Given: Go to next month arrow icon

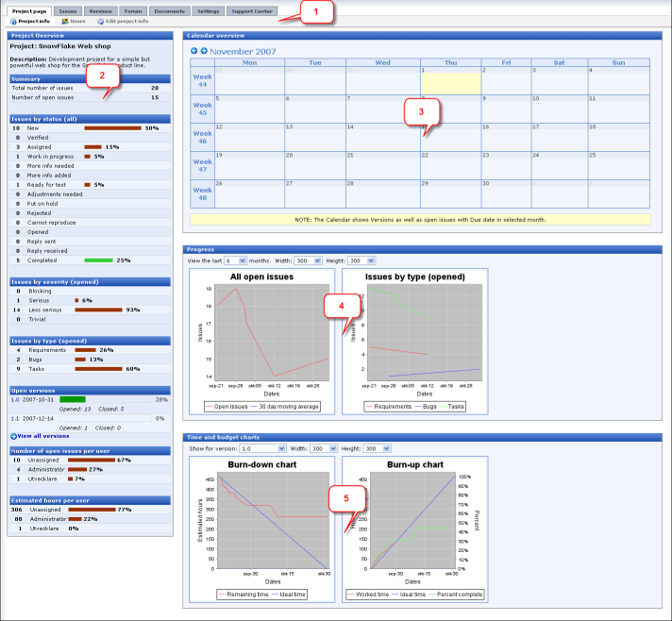Looking at the screenshot, I should coord(204,51).
